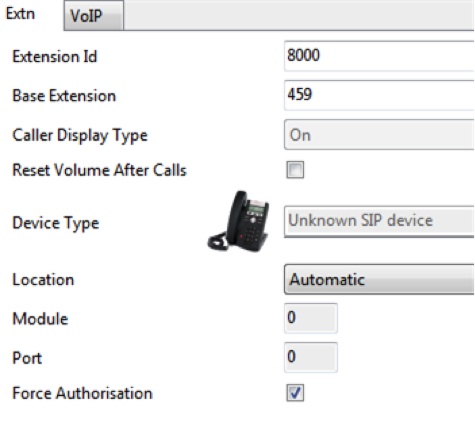The width and height of the screenshot is (475, 443).
Task: Switch to the VoIP tab
Action: tap(94, 15)
